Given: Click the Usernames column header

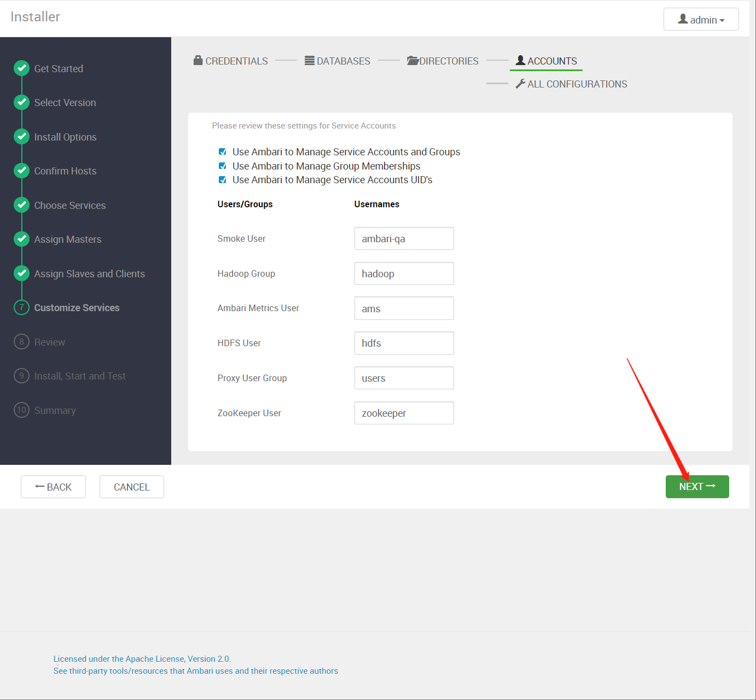Looking at the screenshot, I should tap(377, 204).
